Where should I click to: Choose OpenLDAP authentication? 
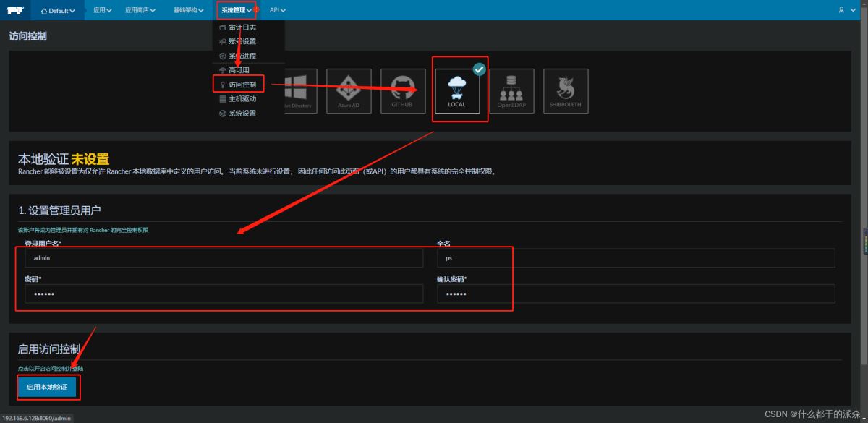[x=511, y=91]
